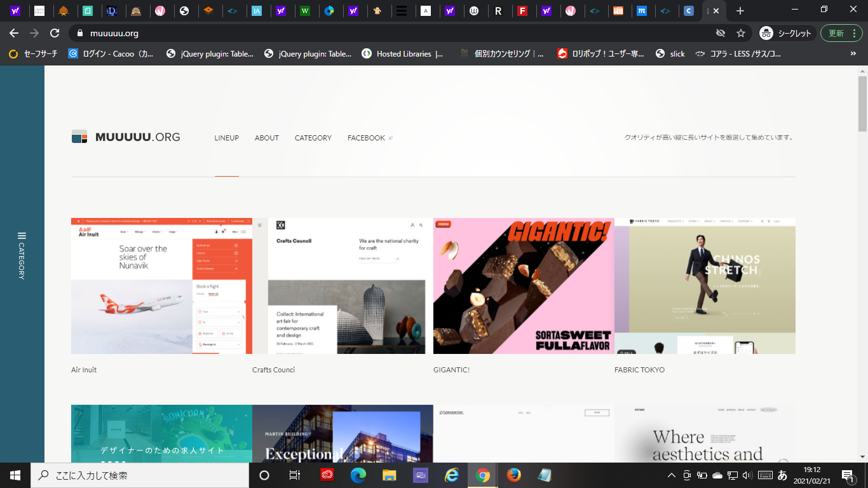Open the FACEBOOK link in navigation
This screenshot has height=488, width=868.
coord(367,138)
